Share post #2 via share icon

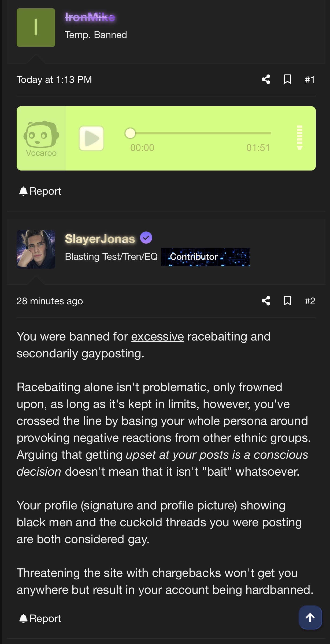(x=266, y=301)
